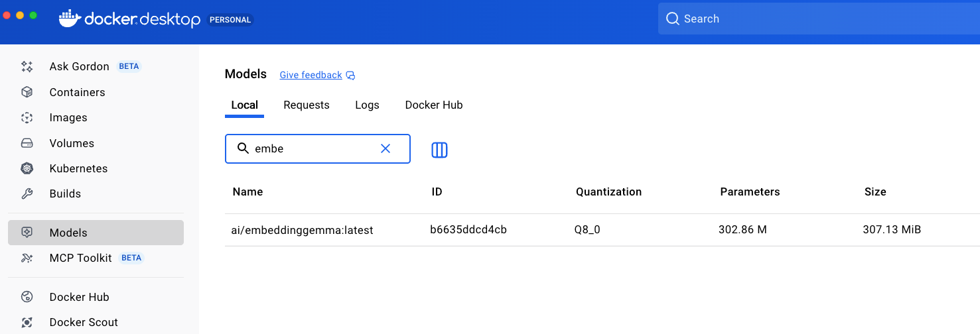Switch to the Requests tab
This screenshot has height=334, width=980.
[306, 105]
